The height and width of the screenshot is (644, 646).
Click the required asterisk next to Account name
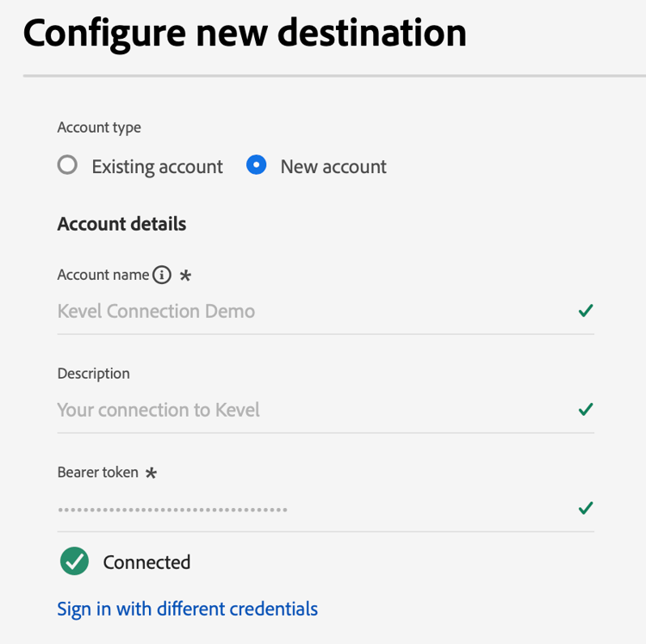[185, 276]
